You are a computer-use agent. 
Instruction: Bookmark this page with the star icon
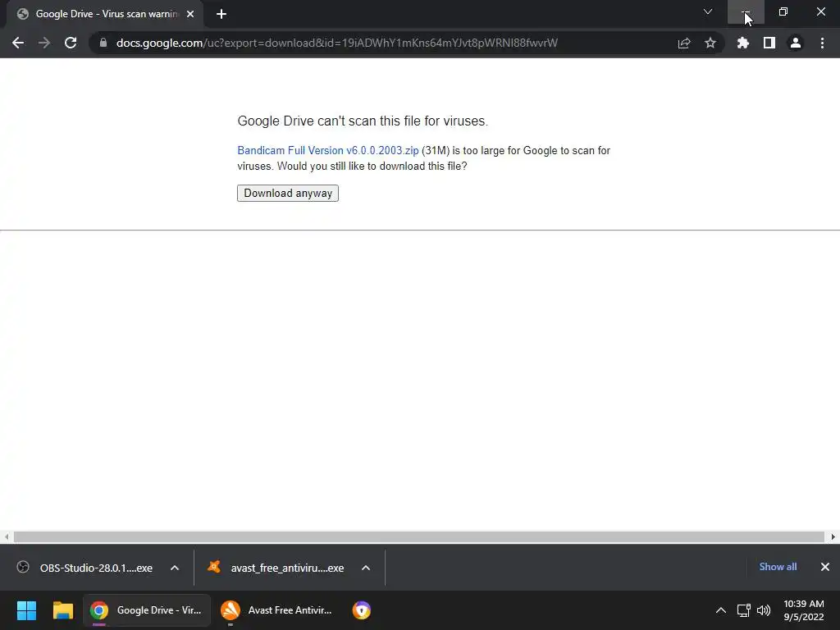click(710, 43)
